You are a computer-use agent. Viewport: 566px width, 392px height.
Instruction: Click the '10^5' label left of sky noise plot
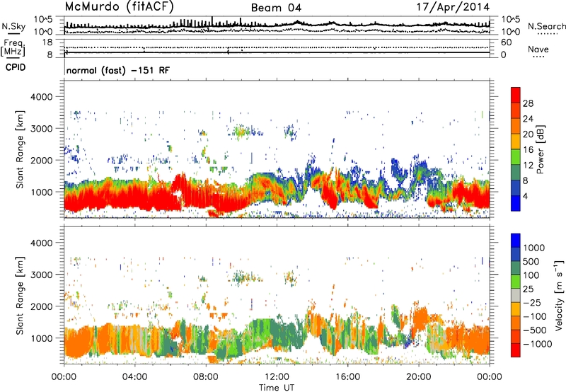coord(43,20)
